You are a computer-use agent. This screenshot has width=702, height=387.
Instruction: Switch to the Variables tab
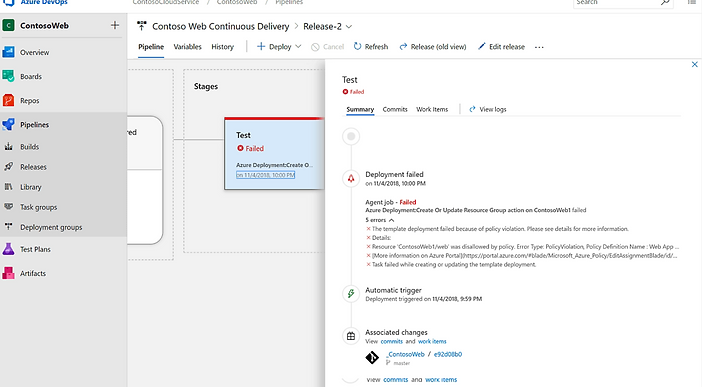188,47
